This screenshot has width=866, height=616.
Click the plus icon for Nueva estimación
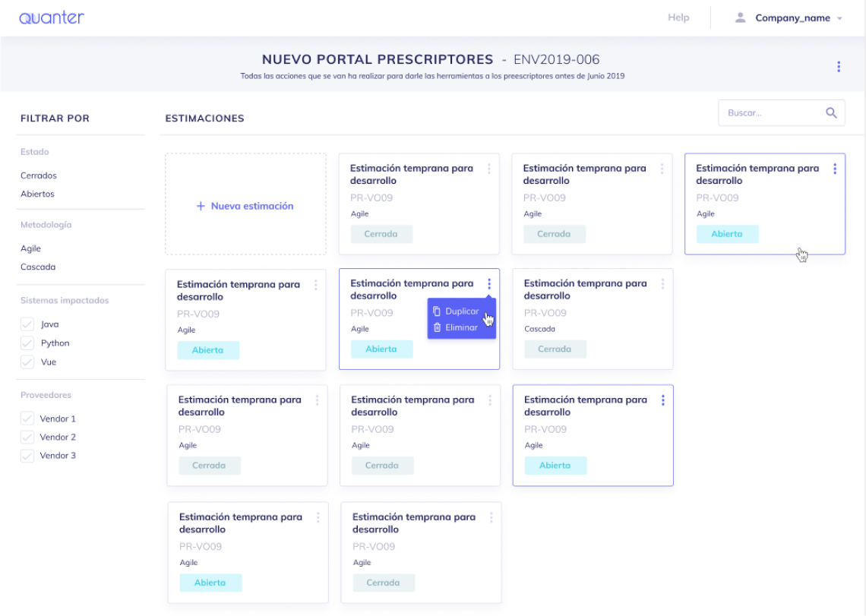click(201, 206)
